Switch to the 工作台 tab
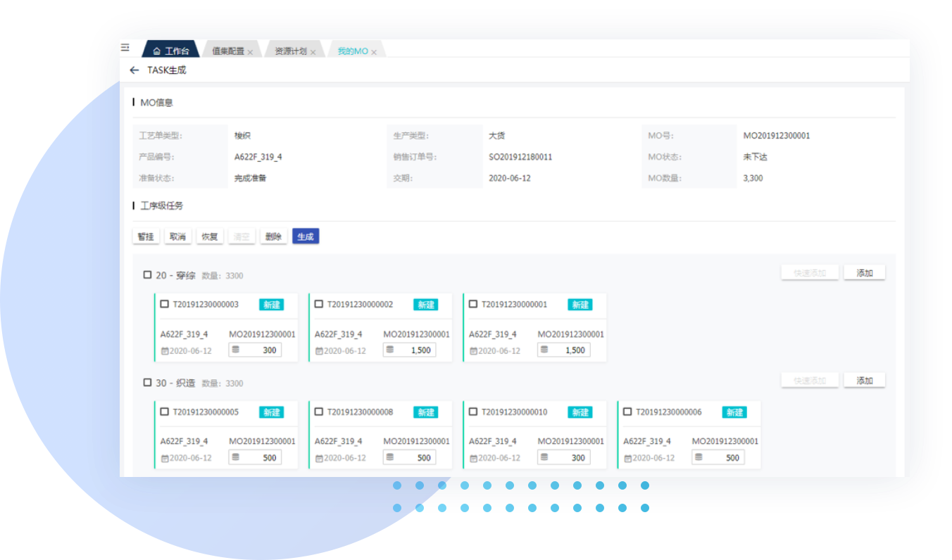952x560 pixels. click(171, 51)
